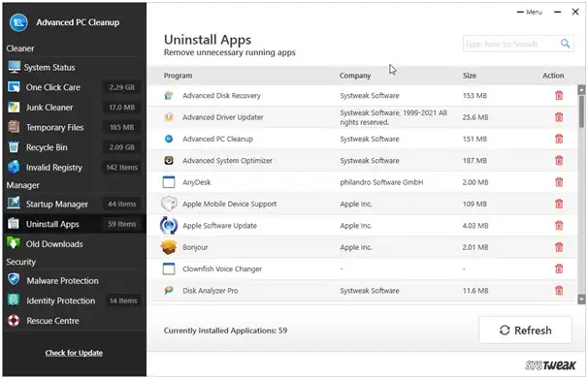The image size is (588, 379).
Task: Click Check for Update link
Action: click(74, 353)
